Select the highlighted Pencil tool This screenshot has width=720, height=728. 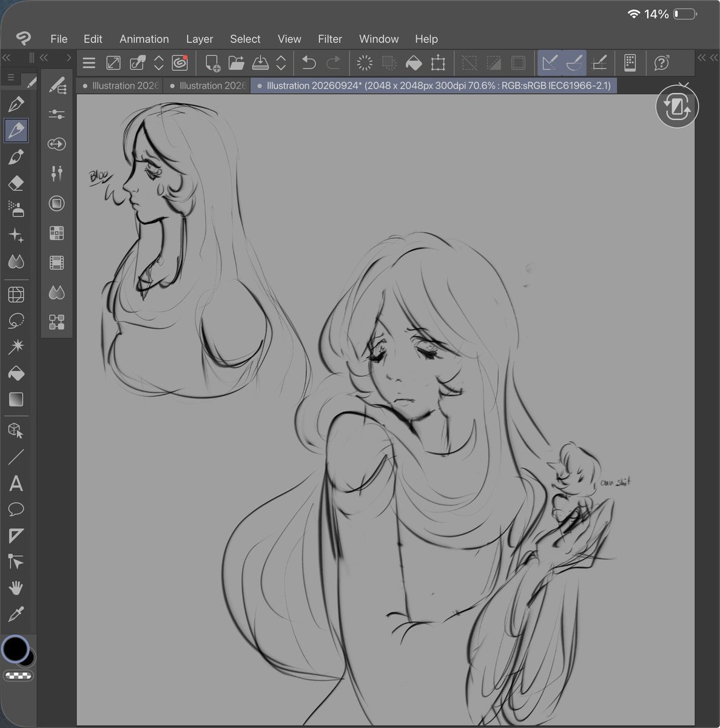click(16, 130)
